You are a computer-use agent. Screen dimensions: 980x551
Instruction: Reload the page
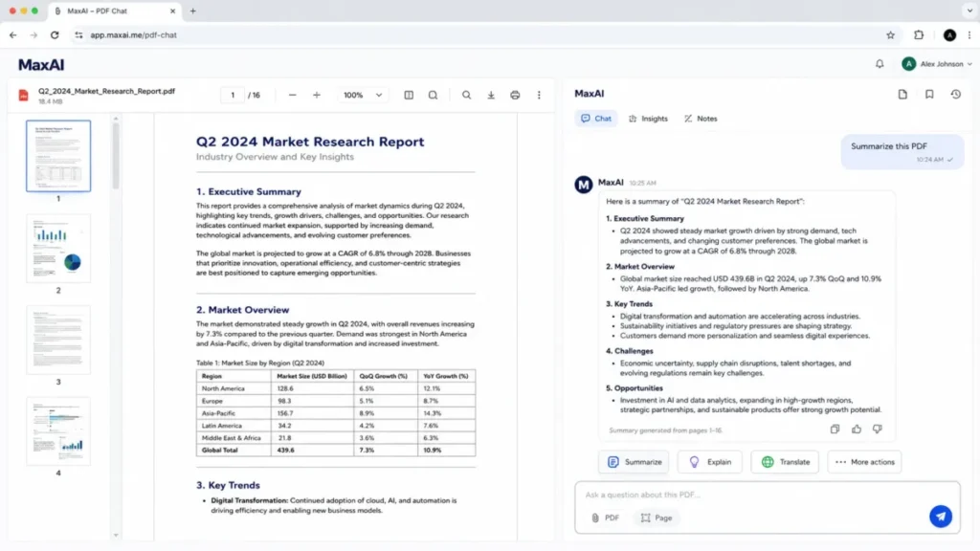(55, 35)
